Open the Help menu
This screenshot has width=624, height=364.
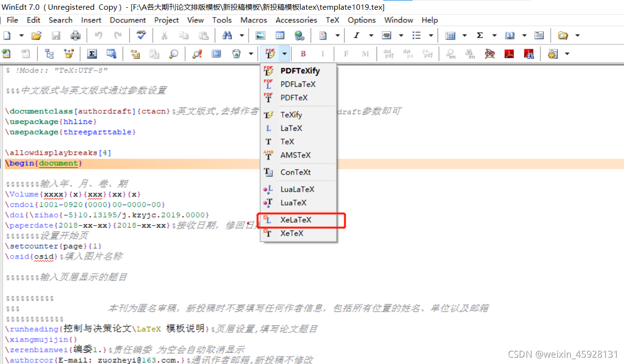click(430, 20)
